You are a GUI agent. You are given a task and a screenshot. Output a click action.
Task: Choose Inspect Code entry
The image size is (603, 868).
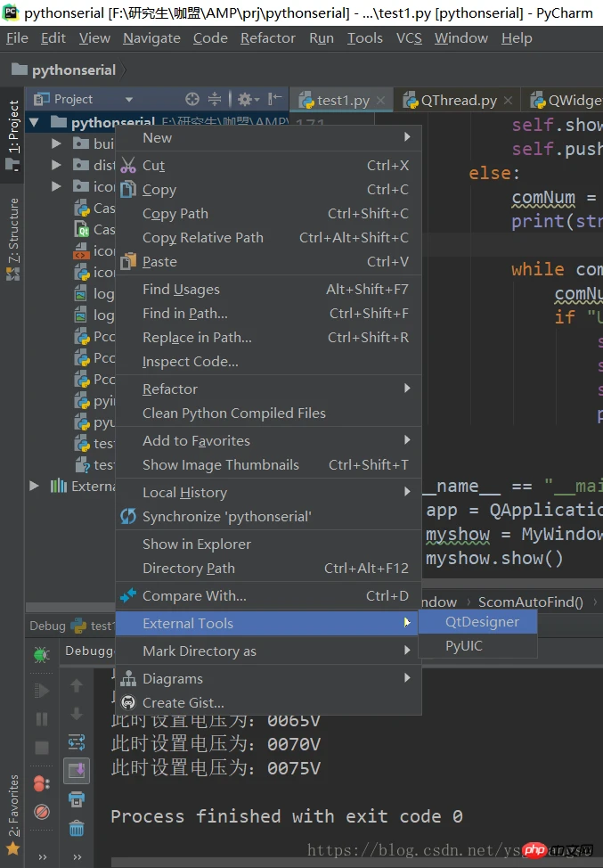[268, 362]
